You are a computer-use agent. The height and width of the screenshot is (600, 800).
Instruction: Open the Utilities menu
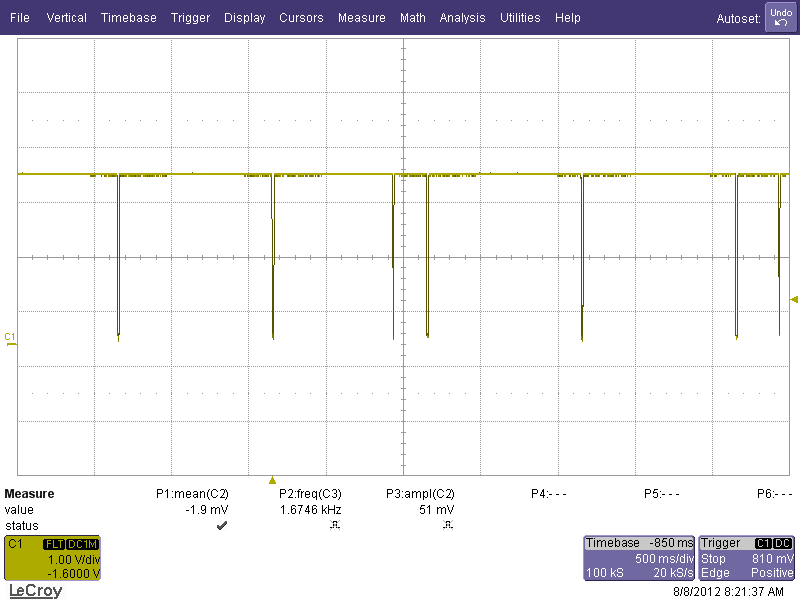[520, 18]
